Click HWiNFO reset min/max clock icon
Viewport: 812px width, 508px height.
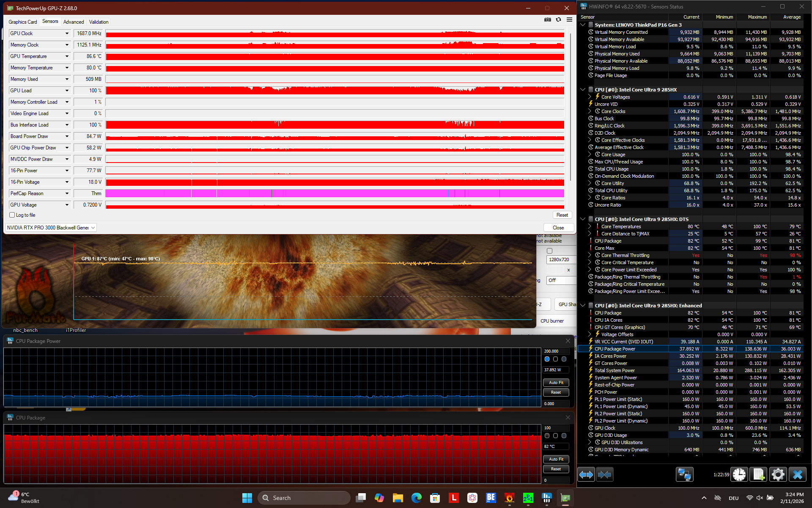pos(739,475)
